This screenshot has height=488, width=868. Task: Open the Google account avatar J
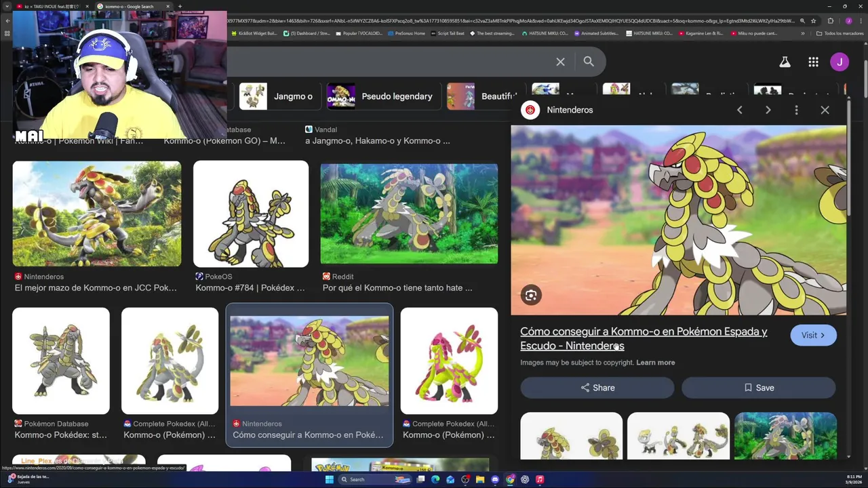[x=840, y=62]
